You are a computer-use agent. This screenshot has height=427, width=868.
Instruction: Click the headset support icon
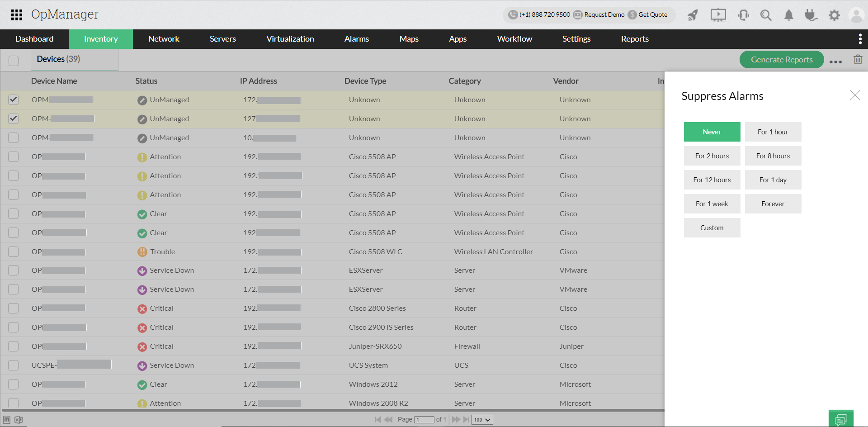(743, 15)
